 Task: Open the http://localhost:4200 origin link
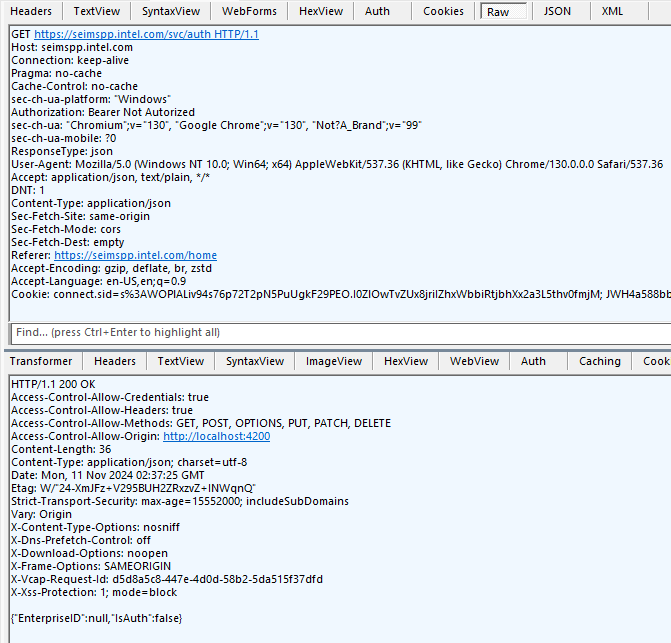(217, 436)
